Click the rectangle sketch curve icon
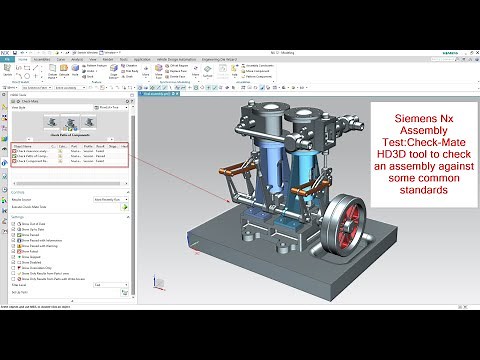 [27, 68]
